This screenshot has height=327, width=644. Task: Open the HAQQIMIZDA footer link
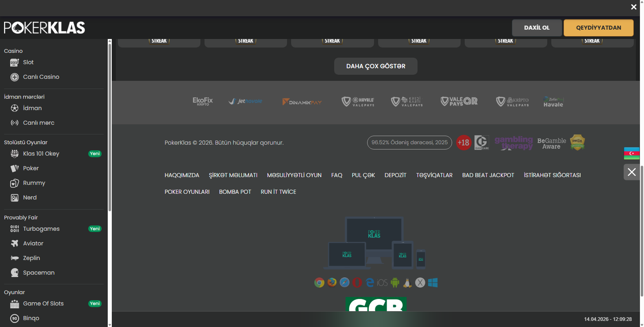[x=182, y=175]
